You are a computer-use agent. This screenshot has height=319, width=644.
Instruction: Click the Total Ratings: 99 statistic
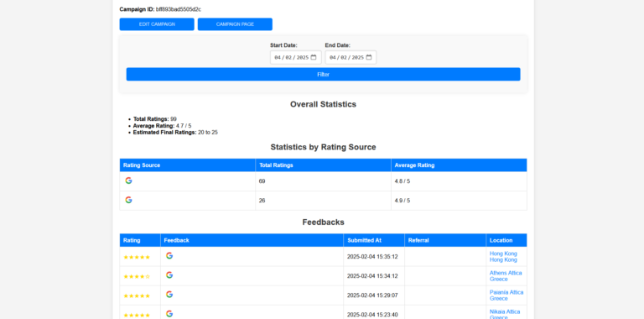155,119
